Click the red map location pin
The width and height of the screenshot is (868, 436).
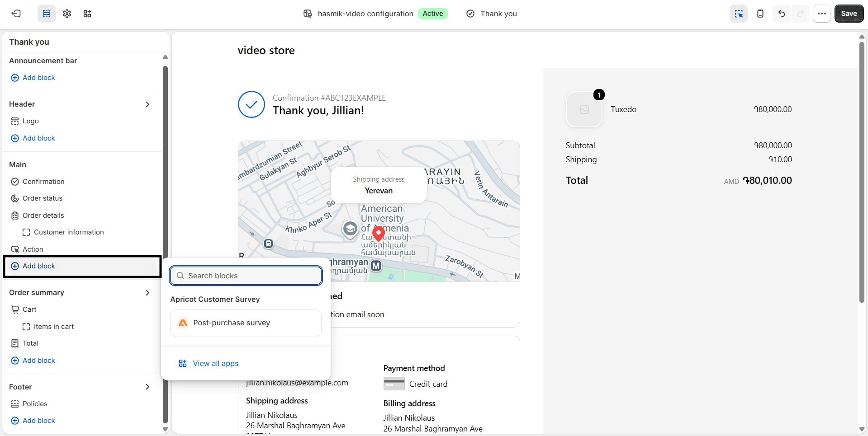[x=379, y=234]
